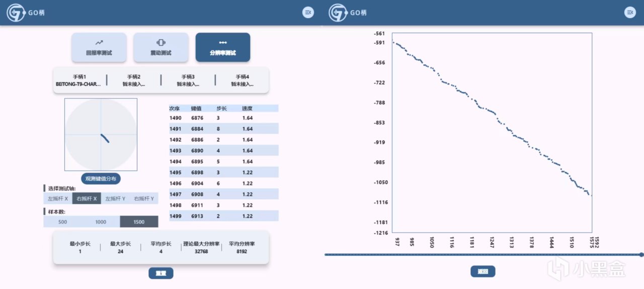Click the slider handle below the chart
The image size is (644, 289).
[x=641, y=255]
